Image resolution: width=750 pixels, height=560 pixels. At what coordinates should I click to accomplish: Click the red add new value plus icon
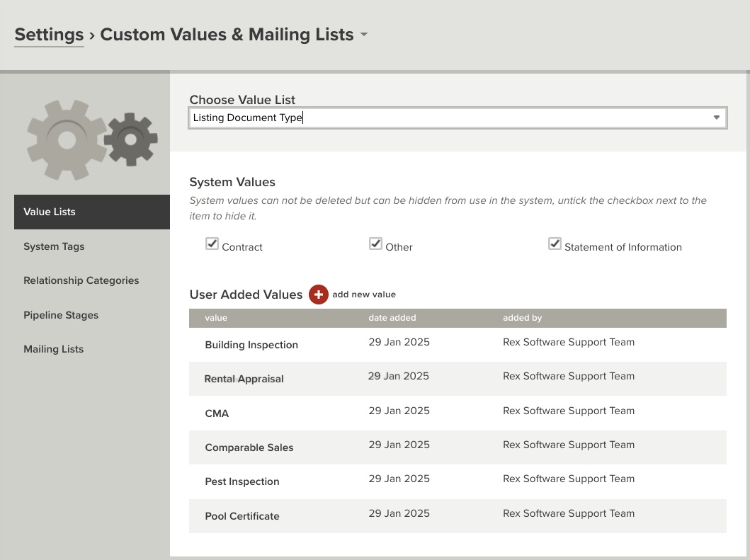pos(319,295)
